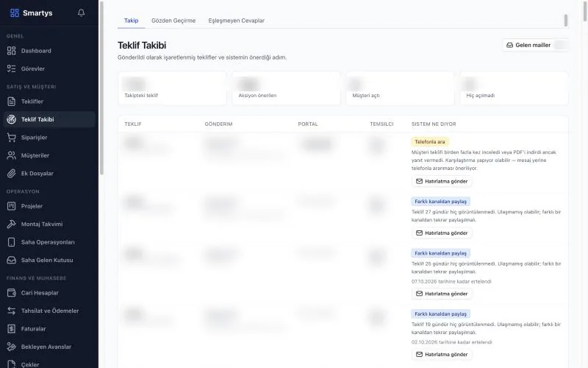Click the Dashboard grid icon

pos(11,51)
